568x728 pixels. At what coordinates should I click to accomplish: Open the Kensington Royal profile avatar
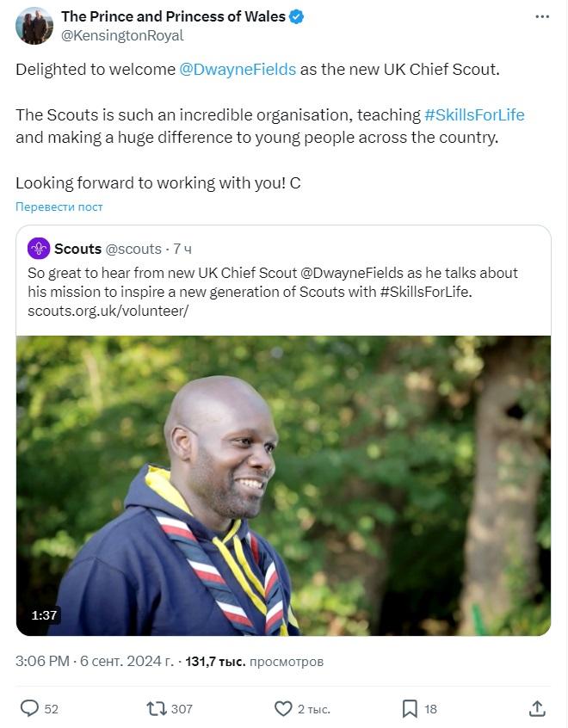pyautogui.click(x=34, y=26)
